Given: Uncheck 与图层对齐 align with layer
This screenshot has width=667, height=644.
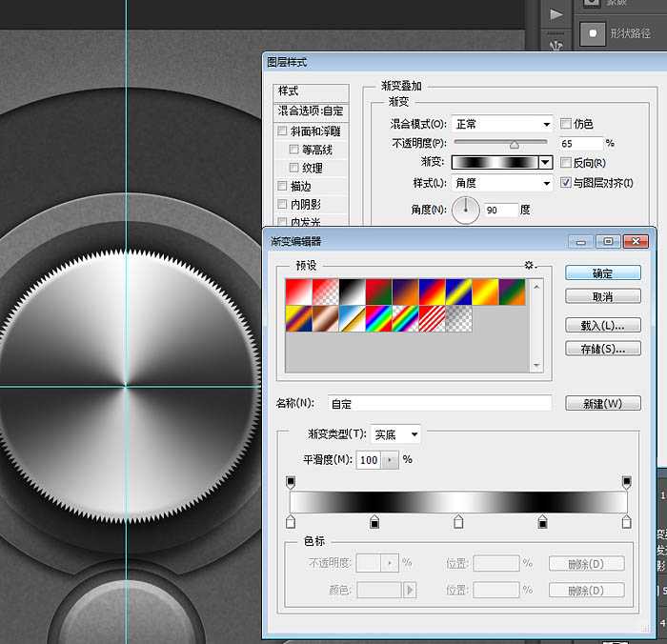Looking at the screenshot, I should [567, 182].
